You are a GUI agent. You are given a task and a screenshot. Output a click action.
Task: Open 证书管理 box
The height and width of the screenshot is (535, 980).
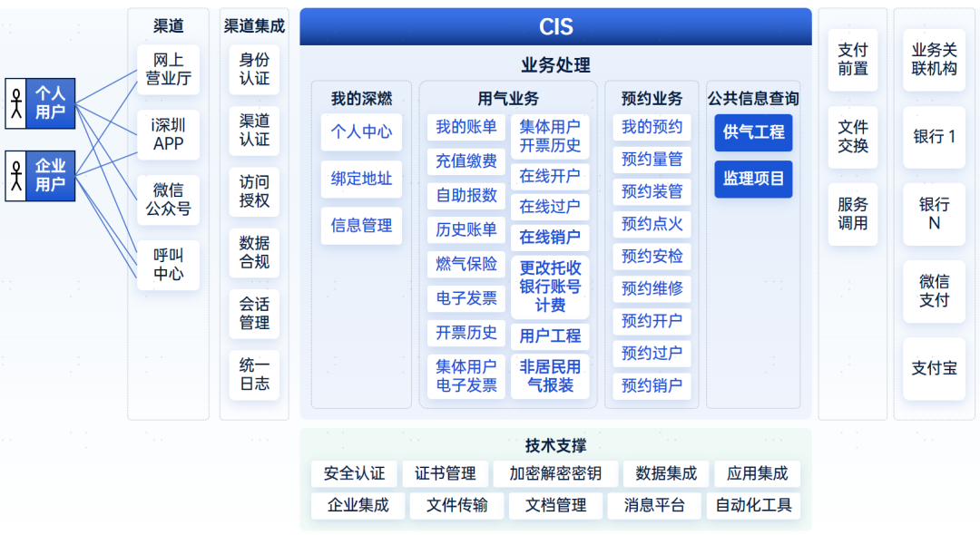pyautogui.click(x=446, y=474)
